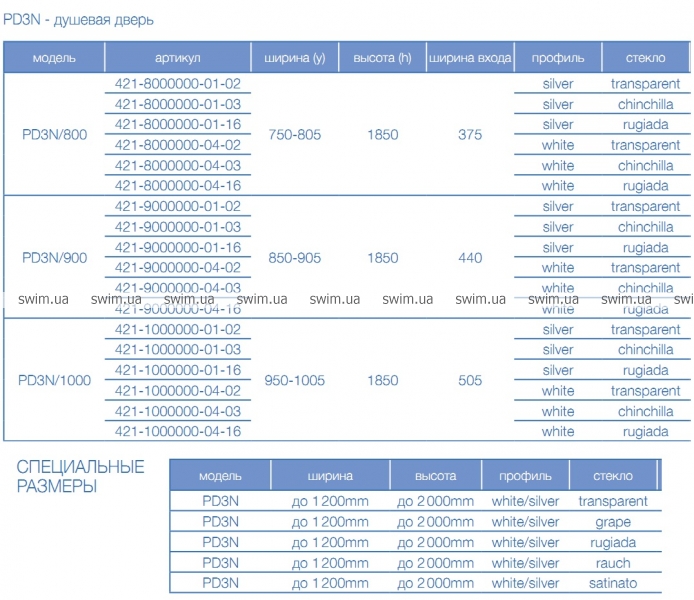Click the entry width value 440
This screenshot has width=694, height=600.
pyautogui.click(x=470, y=258)
